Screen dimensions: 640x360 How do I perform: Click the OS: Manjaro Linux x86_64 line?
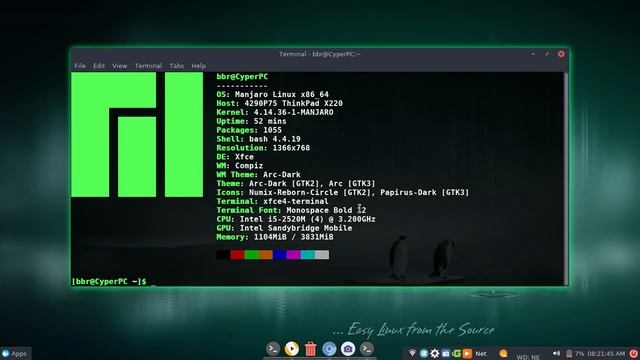pyautogui.click(x=273, y=94)
